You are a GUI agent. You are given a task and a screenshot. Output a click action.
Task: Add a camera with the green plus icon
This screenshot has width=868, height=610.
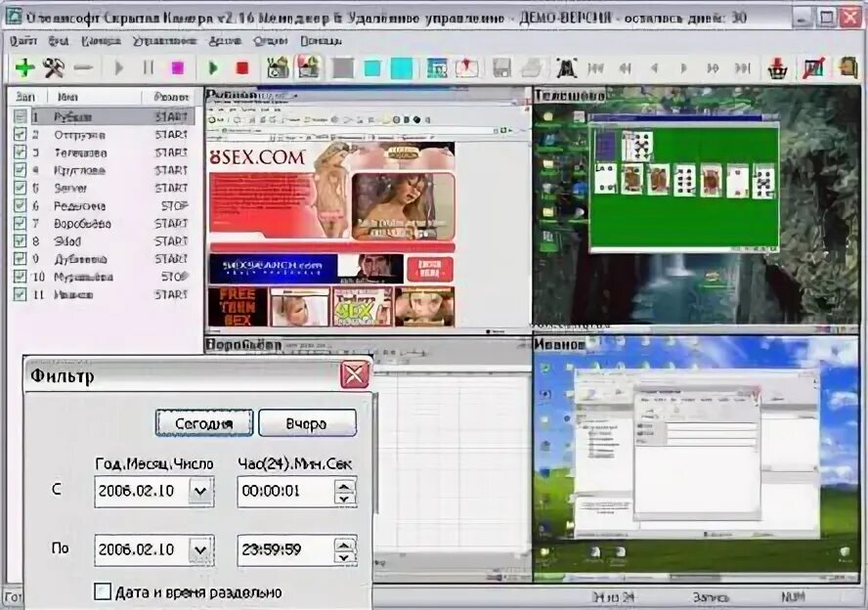24,68
